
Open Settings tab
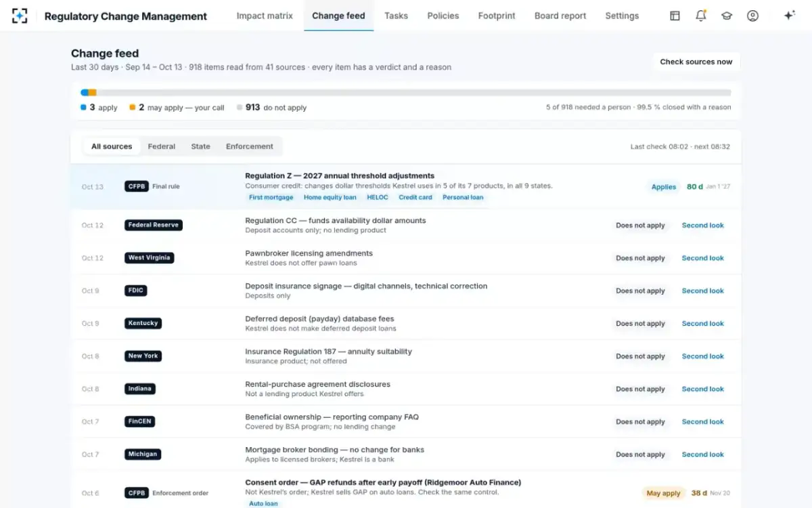[622, 16]
